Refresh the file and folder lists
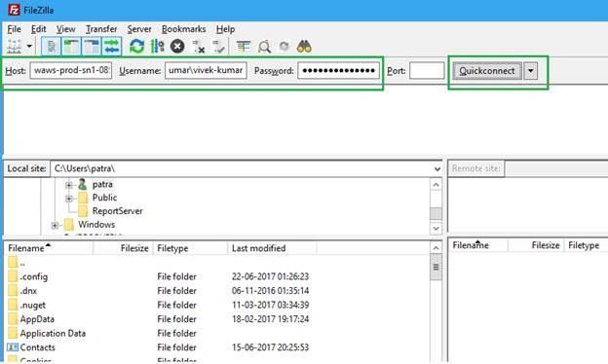 [x=136, y=47]
